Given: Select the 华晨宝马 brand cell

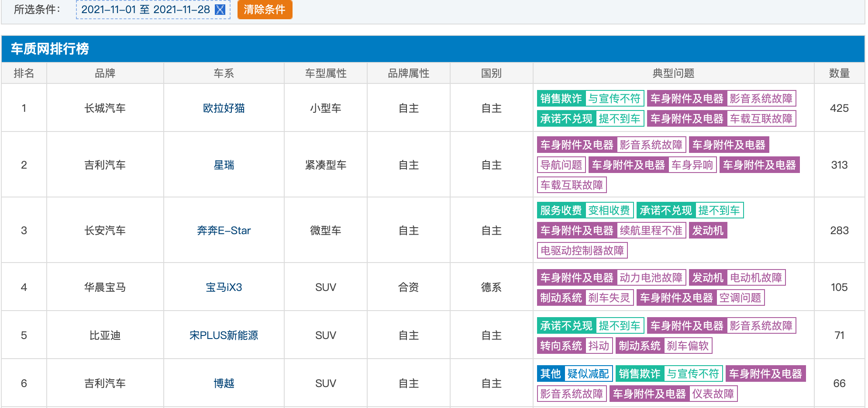Looking at the screenshot, I should click(x=105, y=287).
